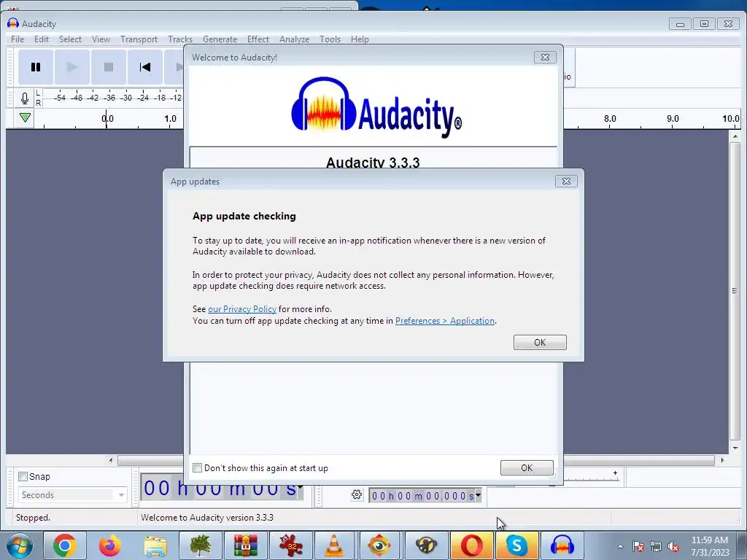Open Skype from the taskbar
This screenshot has height=560, width=747.
(x=516, y=545)
